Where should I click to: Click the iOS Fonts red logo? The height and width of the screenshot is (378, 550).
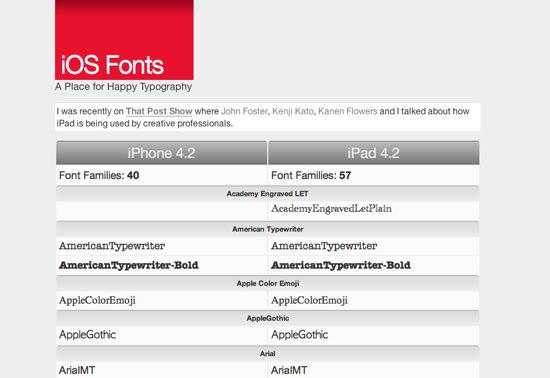[x=124, y=40]
